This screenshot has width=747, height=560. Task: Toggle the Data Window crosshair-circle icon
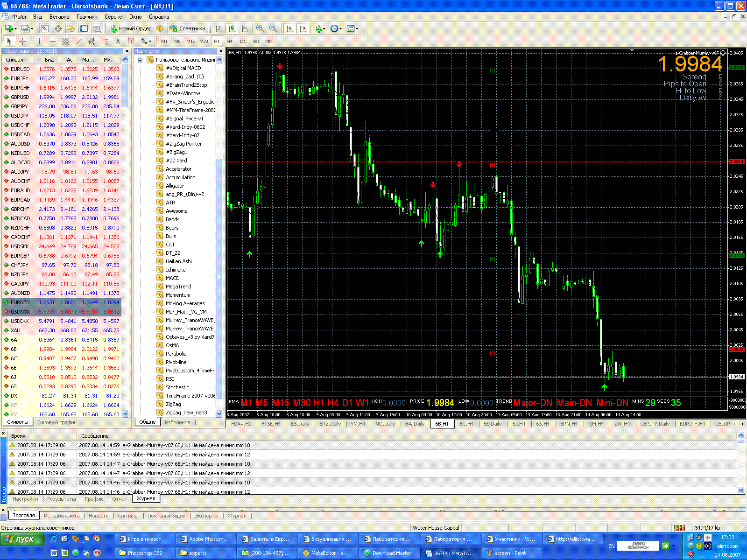(x=58, y=28)
